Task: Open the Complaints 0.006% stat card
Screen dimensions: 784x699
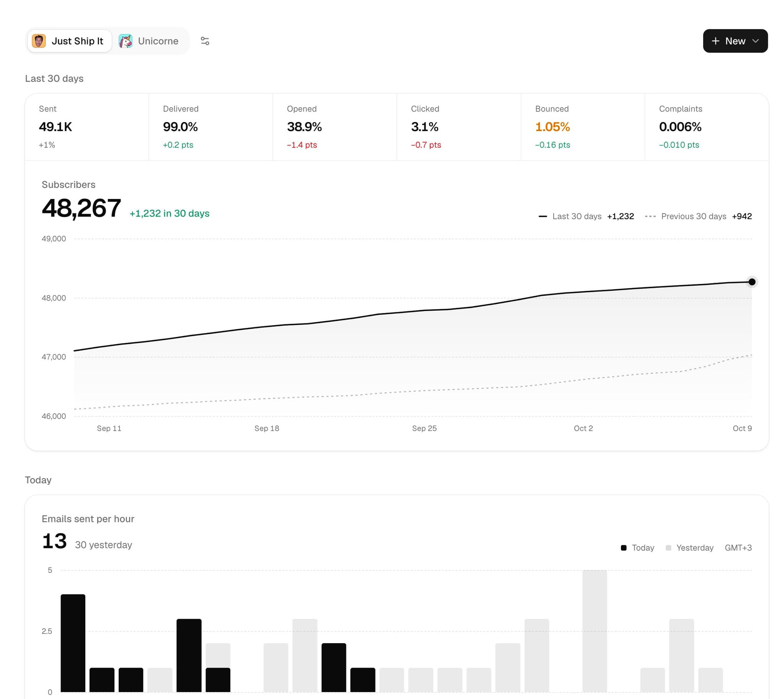Action: coord(707,127)
